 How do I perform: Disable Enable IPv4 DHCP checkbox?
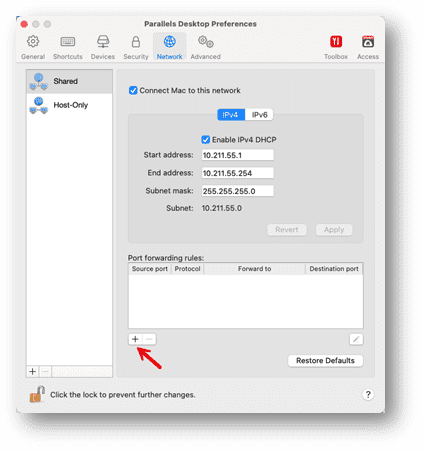tap(206, 140)
